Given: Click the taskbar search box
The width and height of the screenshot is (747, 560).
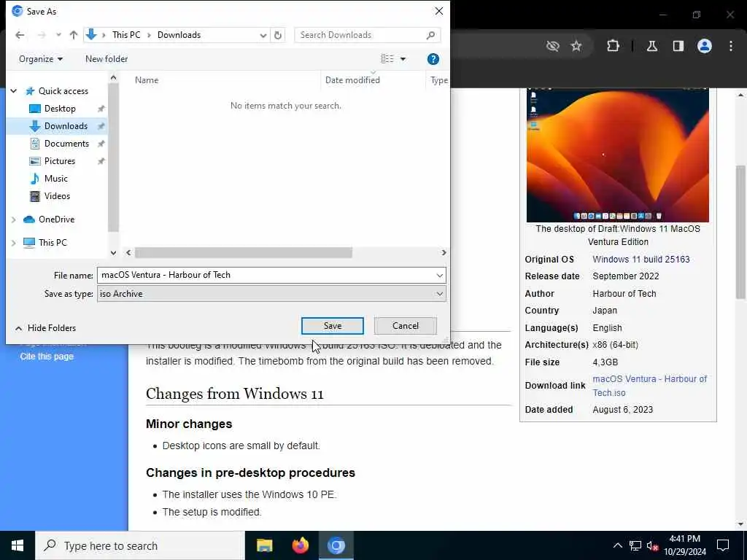Looking at the screenshot, I should 140,545.
